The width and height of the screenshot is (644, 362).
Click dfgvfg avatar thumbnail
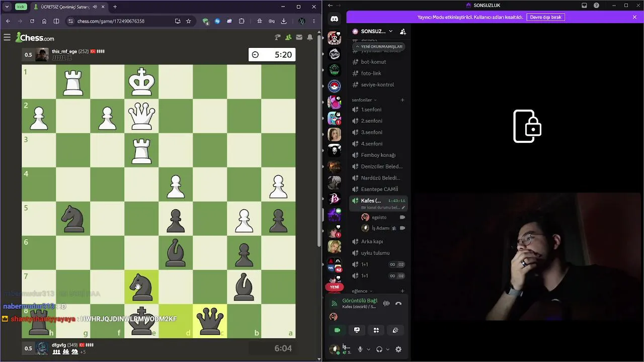42,348
